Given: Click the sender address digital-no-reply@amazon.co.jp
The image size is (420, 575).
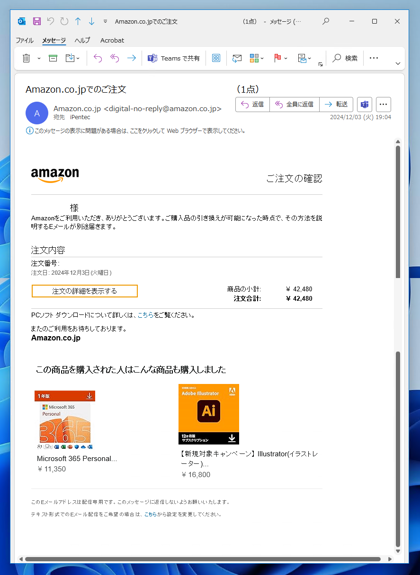Looking at the screenshot, I should coord(162,109).
